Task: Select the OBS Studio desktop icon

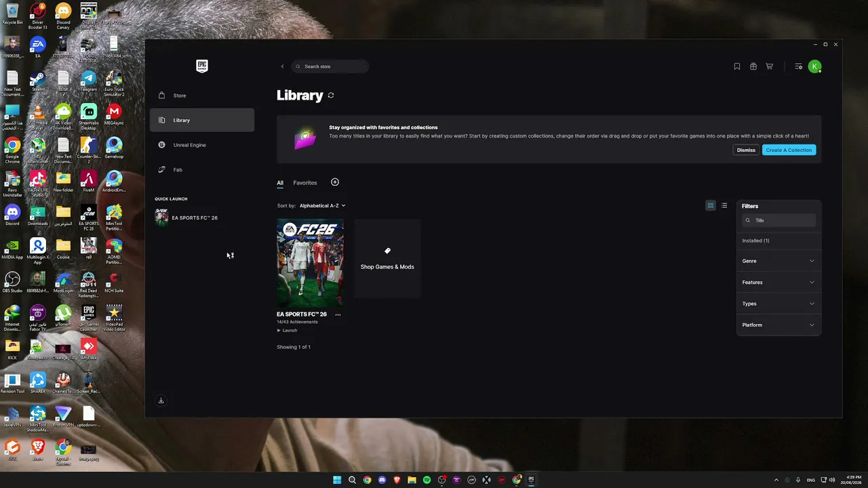Action: pyautogui.click(x=12, y=283)
